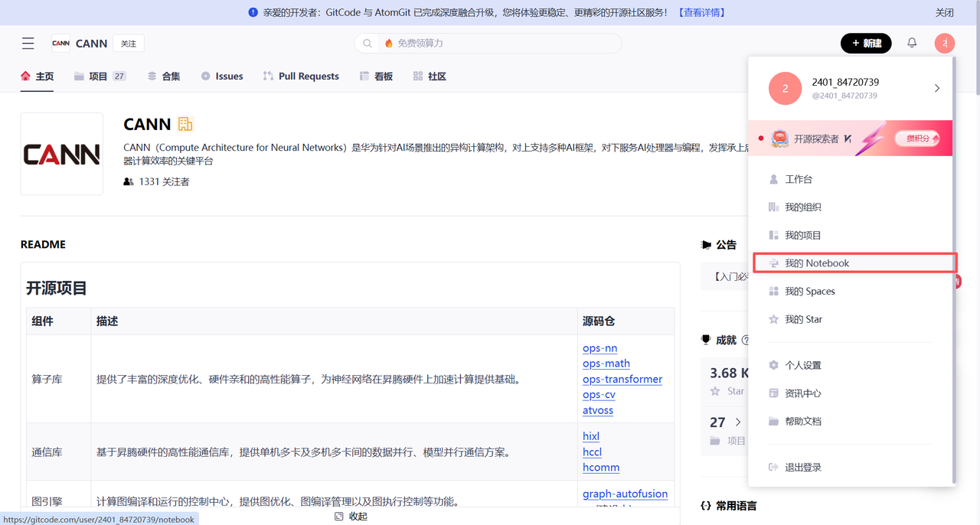Image resolution: width=980 pixels, height=525 pixels.
Task: Click the search magnifier icon
Action: click(368, 44)
